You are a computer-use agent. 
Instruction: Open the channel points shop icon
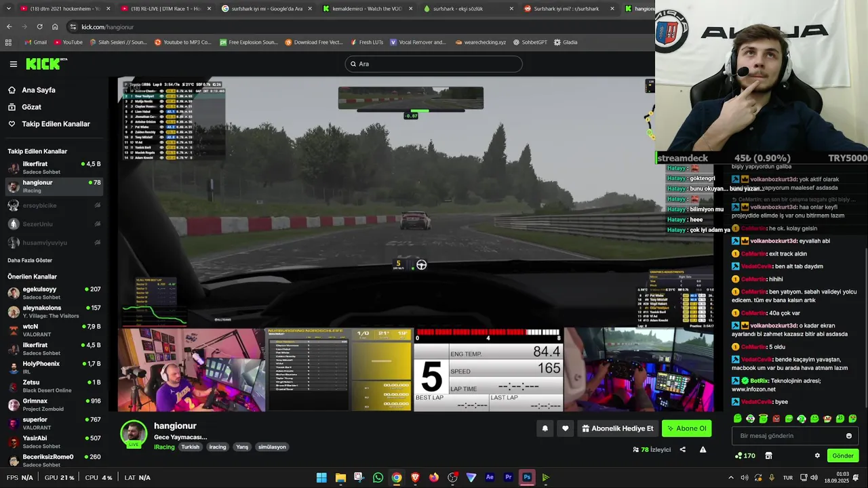click(768, 455)
